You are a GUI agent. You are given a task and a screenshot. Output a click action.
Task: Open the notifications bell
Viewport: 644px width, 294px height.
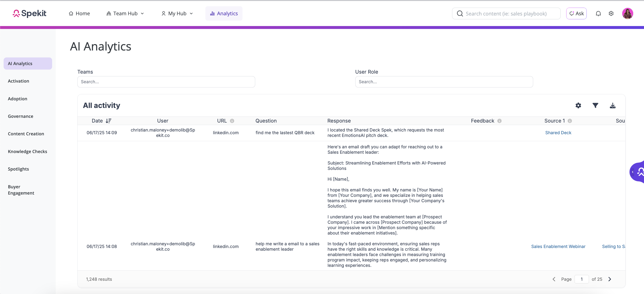point(598,13)
